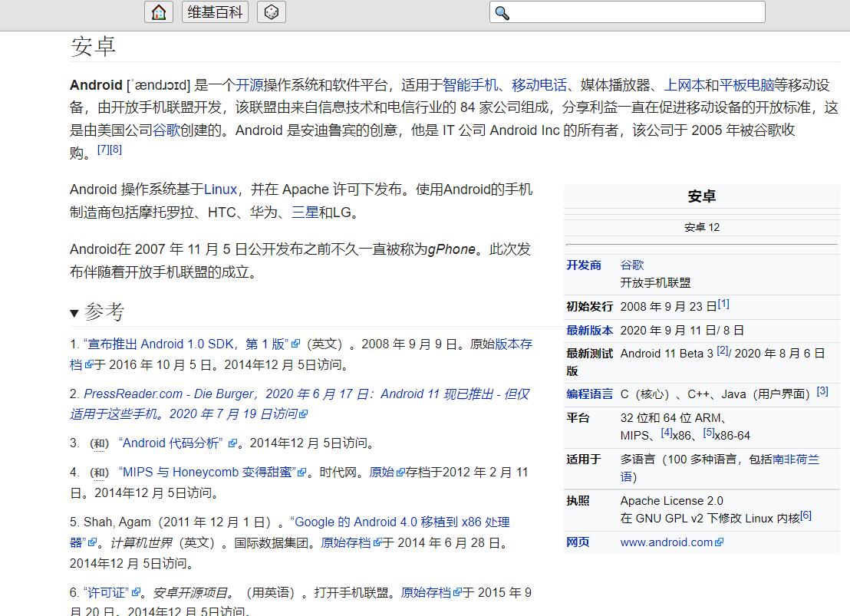Jump to citation [3] in infobox
850x616 pixels.
pyautogui.click(x=822, y=391)
